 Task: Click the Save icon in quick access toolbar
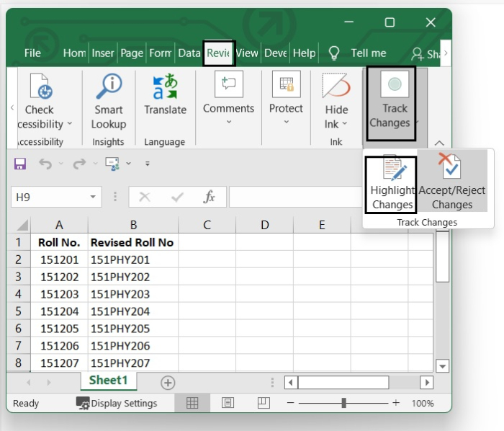click(x=20, y=164)
